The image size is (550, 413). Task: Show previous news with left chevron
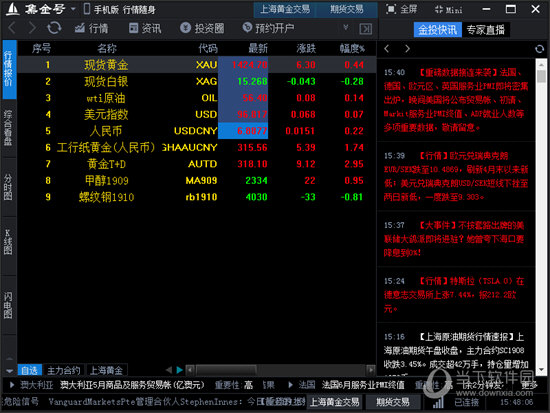[387, 48]
